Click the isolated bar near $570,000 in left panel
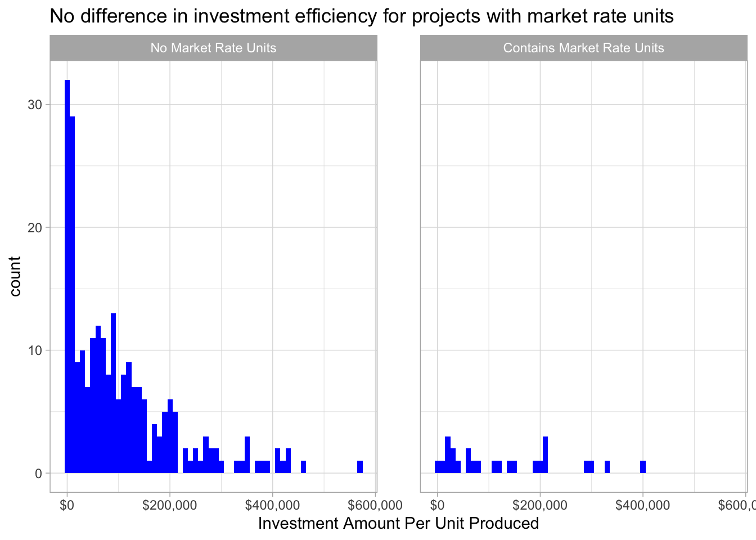Screen dimensions: 756x540 point(360,467)
